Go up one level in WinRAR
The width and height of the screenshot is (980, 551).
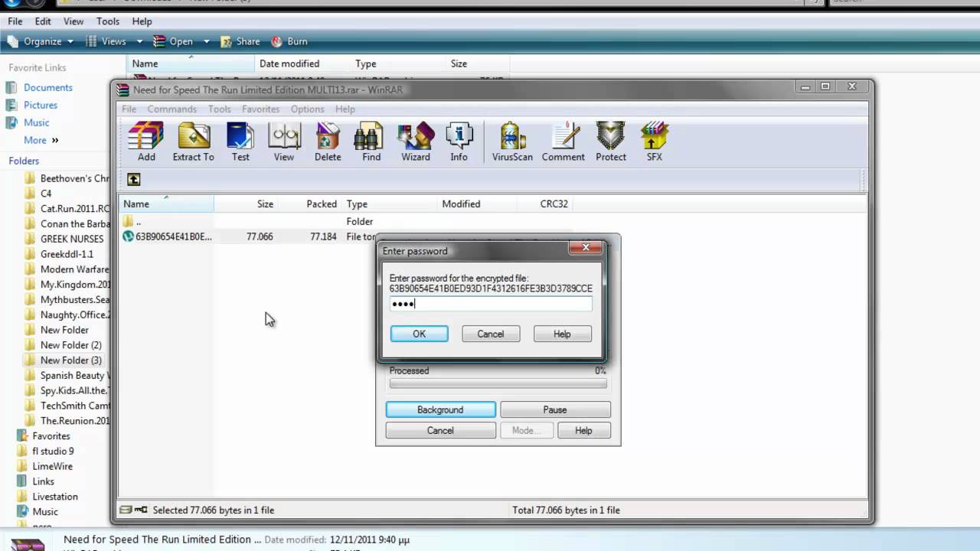pyautogui.click(x=134, y=179)
